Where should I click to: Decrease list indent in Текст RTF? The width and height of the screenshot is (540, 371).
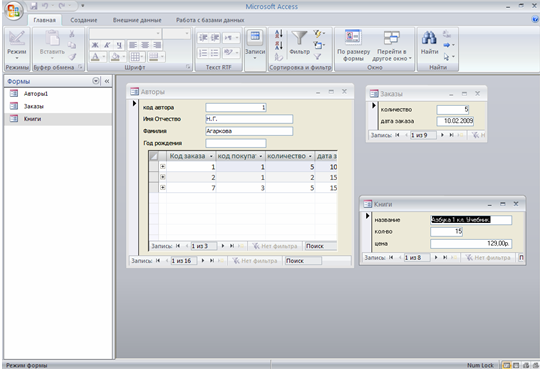[x=203, y=38]
